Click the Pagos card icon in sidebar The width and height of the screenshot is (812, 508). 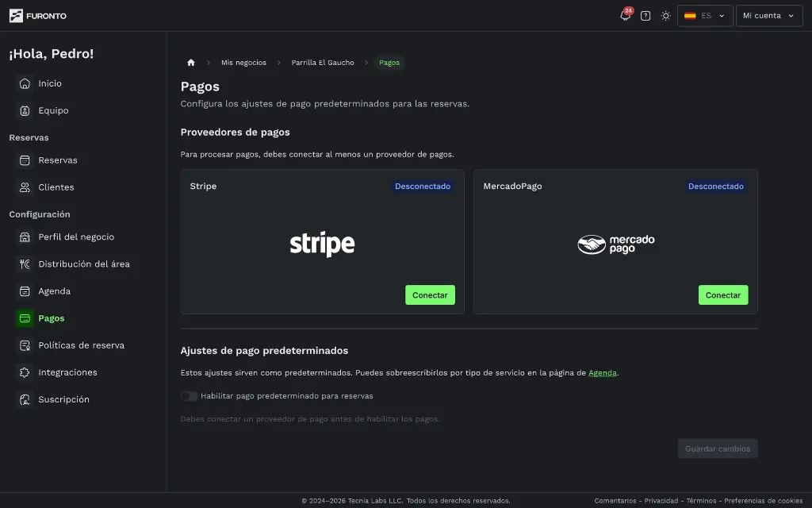[25, 318]
